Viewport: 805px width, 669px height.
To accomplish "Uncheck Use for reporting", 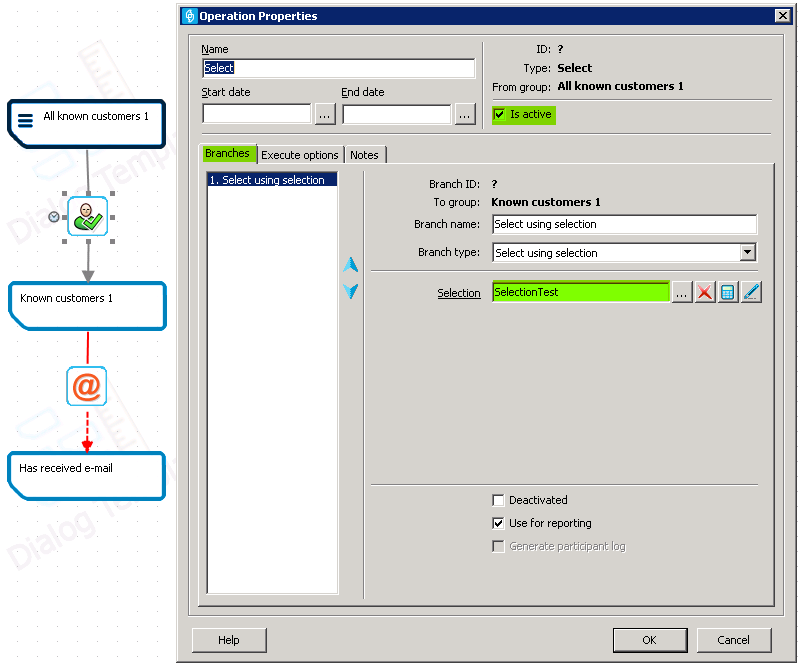I will [x=499, y=523].
